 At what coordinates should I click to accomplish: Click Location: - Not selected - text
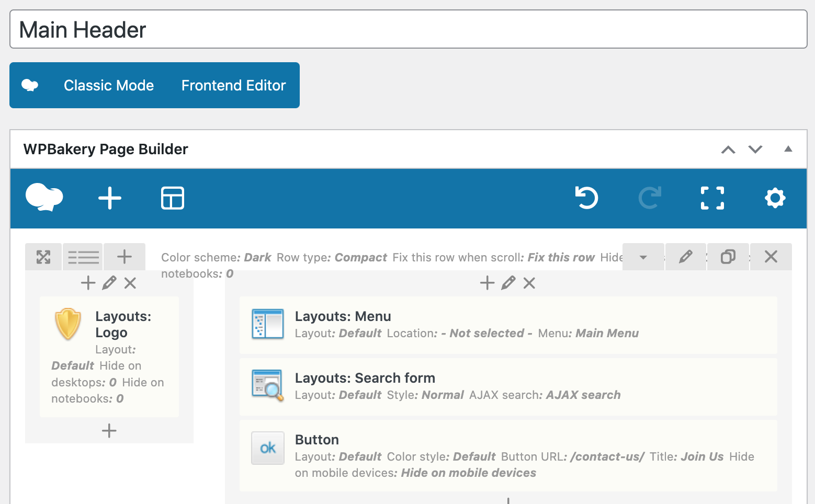pos(460,333)
